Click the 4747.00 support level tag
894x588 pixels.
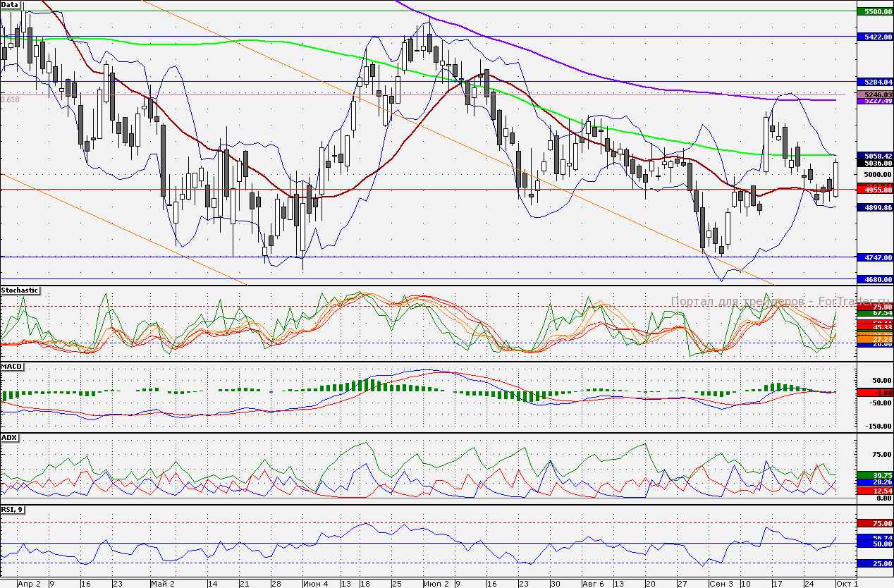pyautogui.click(x=874, y=257)
